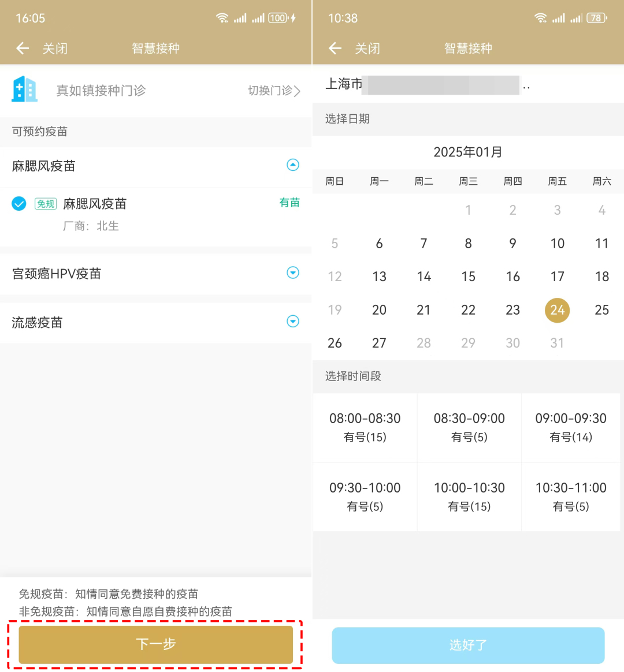This screenshot has width=624, height=672.
Task: Choose the 10:30-11:00 time slot
Action: point(571,496)
